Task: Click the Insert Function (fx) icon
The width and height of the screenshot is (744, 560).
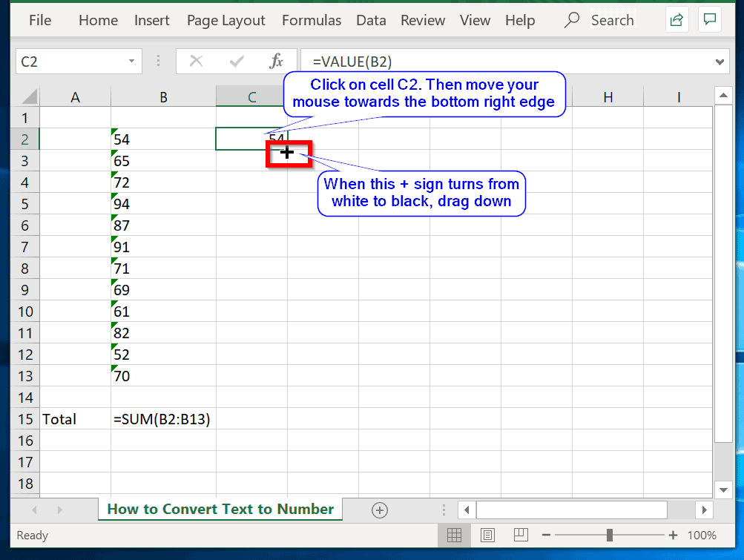Action: pyautogui.click(x=277, y=61)
